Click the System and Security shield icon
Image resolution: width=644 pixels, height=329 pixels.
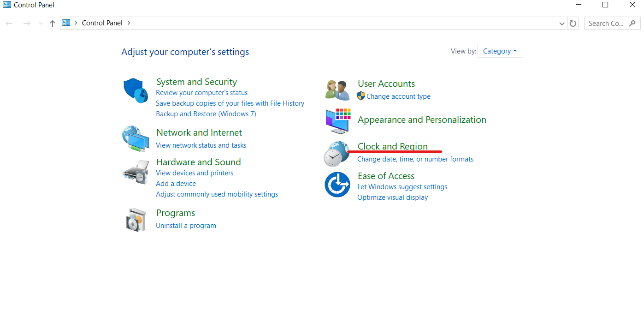[136, 90]
